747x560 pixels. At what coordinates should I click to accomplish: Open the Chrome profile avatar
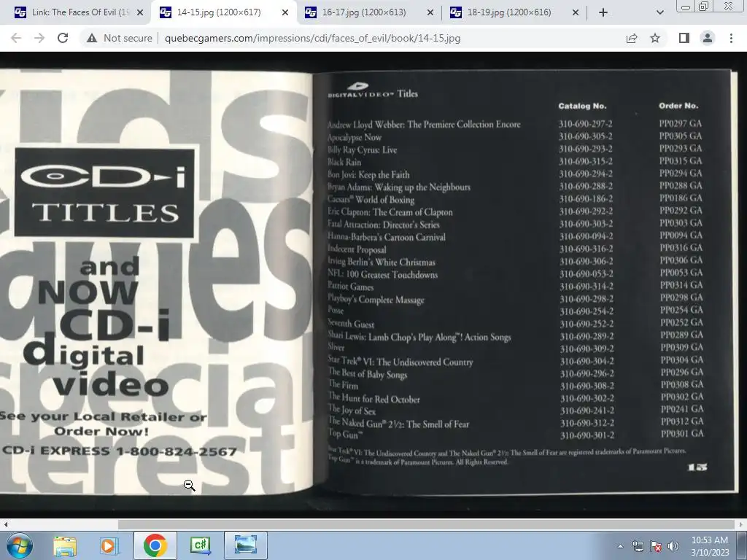[708, 38]
